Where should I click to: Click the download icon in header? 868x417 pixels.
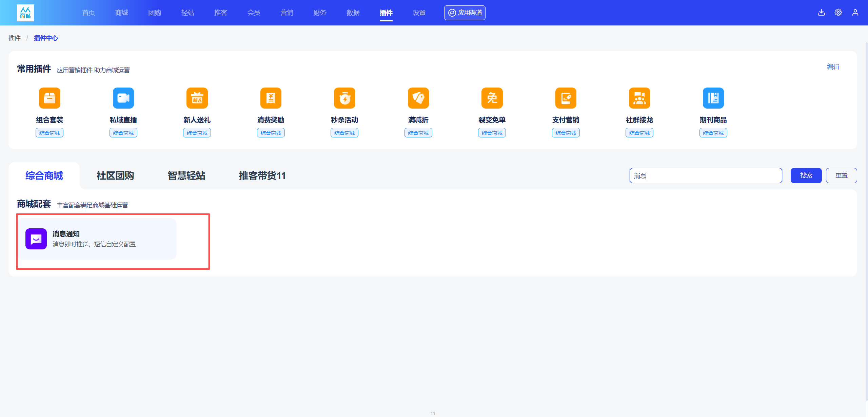tap(821, 13)
